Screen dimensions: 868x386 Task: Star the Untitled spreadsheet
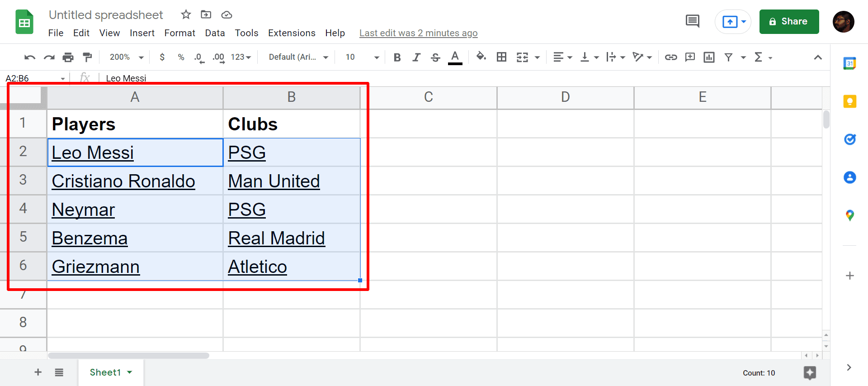[x=186, y=15]
